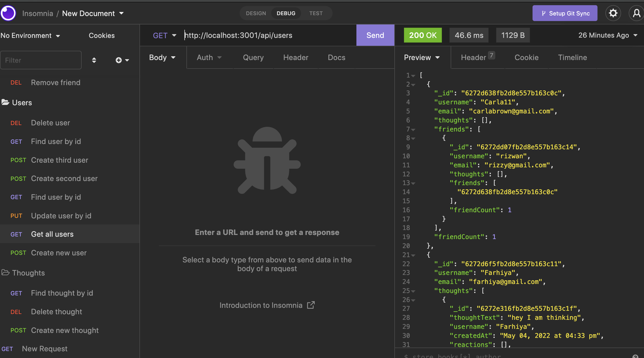The width and height of the screenshot is (644, 358).
Task: Click the GET icon for Find thought by id
Action: [16, 293]
